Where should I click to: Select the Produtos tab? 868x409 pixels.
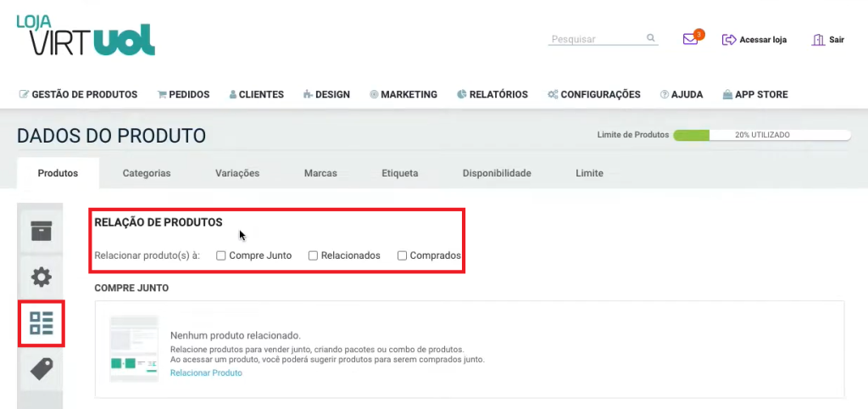tap(58, 173)
